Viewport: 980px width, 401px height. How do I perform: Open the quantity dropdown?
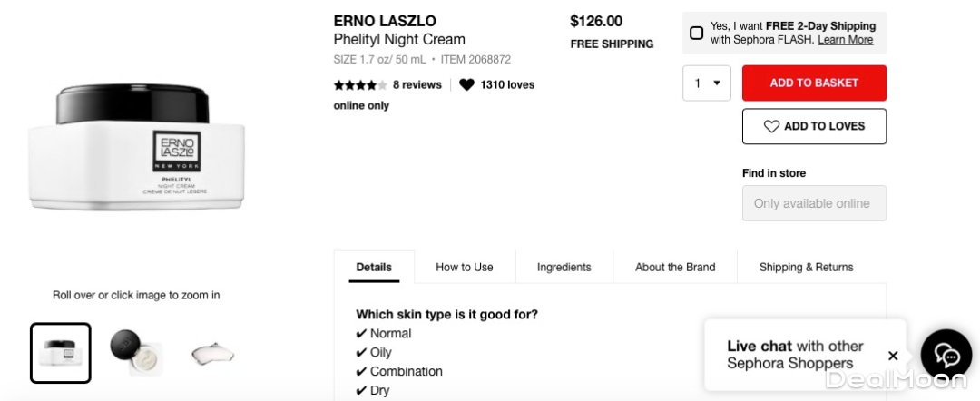[707, 83]
